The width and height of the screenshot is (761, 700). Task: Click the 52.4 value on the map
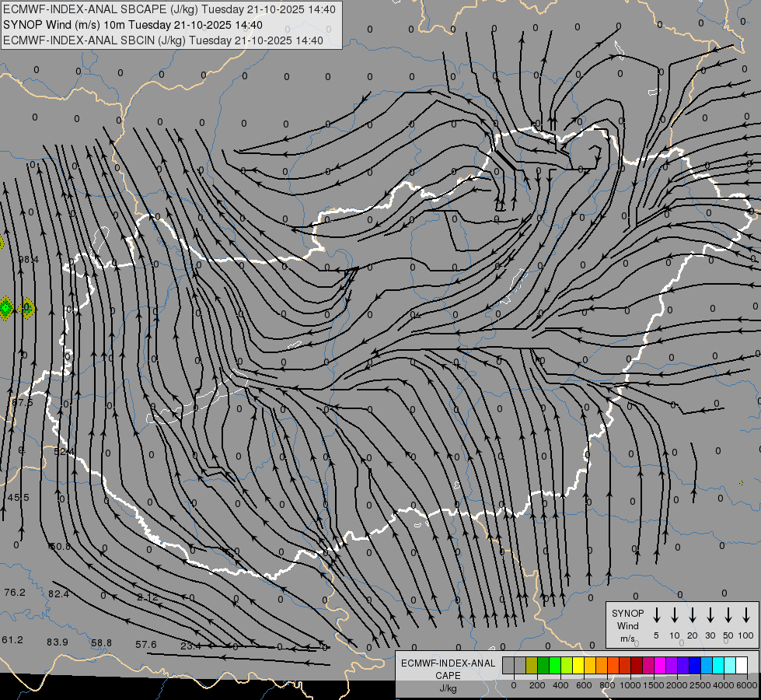click(x=64, y=452)
